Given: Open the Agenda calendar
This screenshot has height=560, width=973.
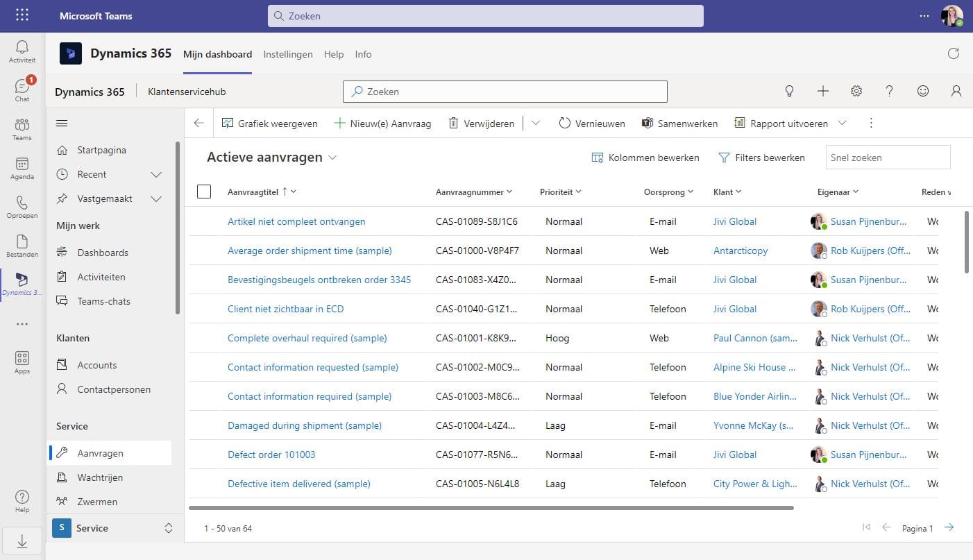Looking at the screenshot, I should [22, 167].
